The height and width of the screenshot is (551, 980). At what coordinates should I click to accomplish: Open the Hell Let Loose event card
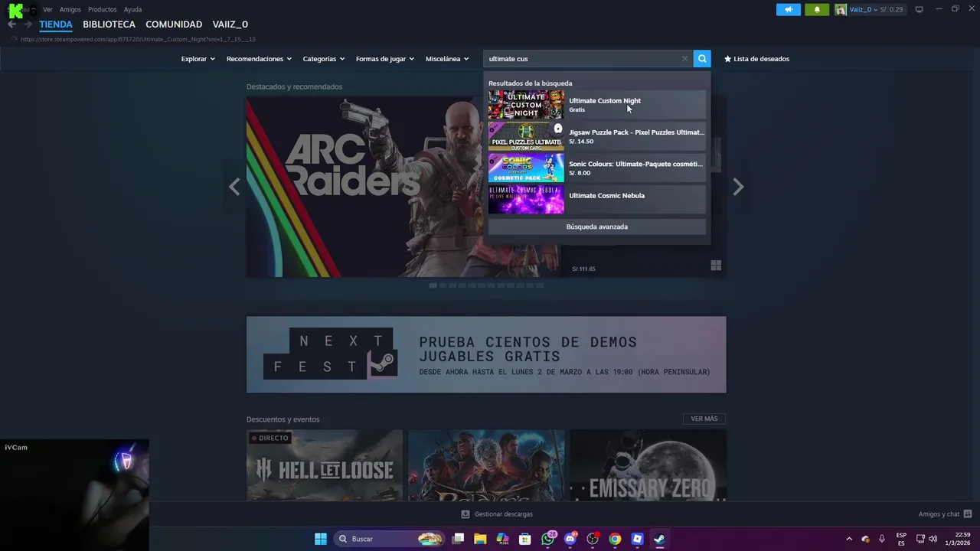(325, 465)
